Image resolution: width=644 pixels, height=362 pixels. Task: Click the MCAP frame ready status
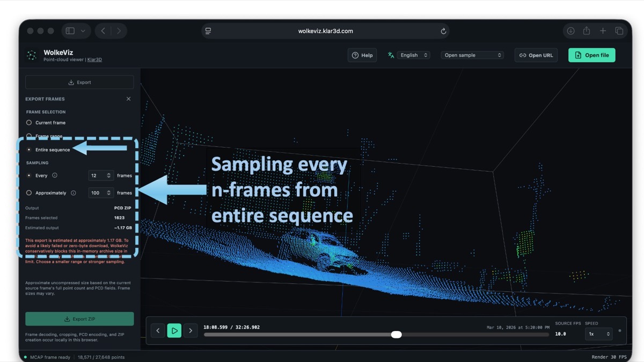[x=50, y=357]
